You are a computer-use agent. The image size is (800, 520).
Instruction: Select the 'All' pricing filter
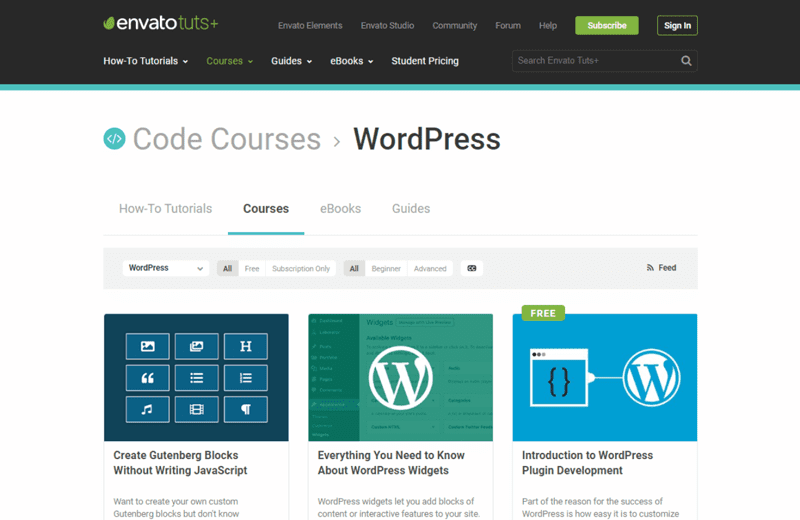(227, 268)
